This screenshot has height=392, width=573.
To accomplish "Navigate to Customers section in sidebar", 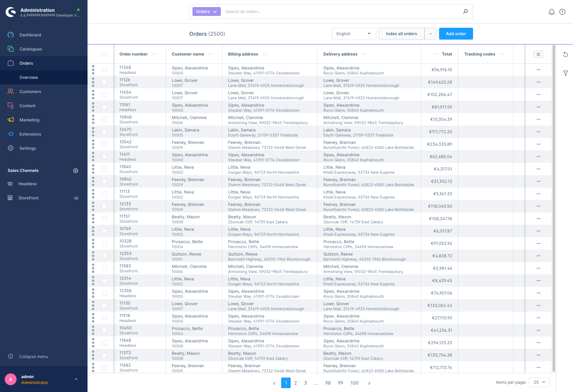I will pos(31,91).
